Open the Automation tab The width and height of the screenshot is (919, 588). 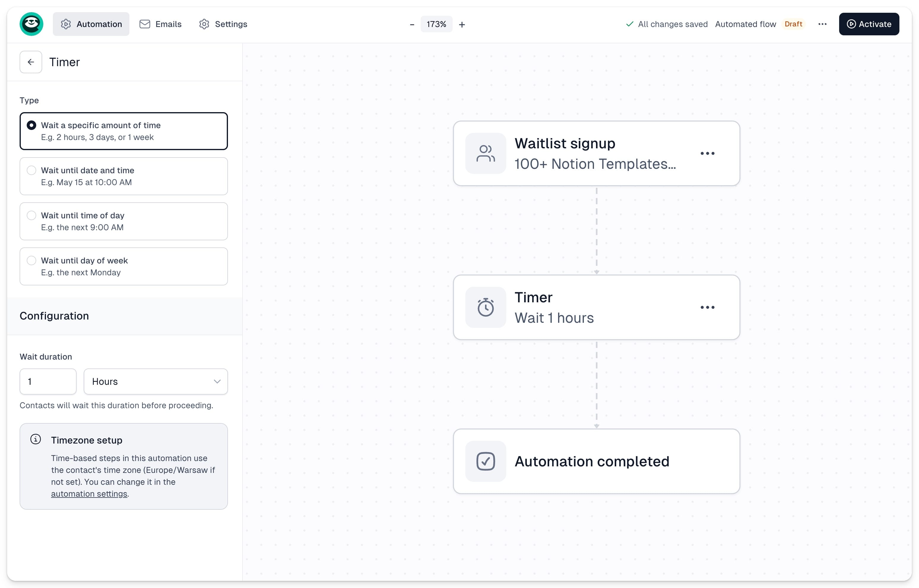(91, 24)
